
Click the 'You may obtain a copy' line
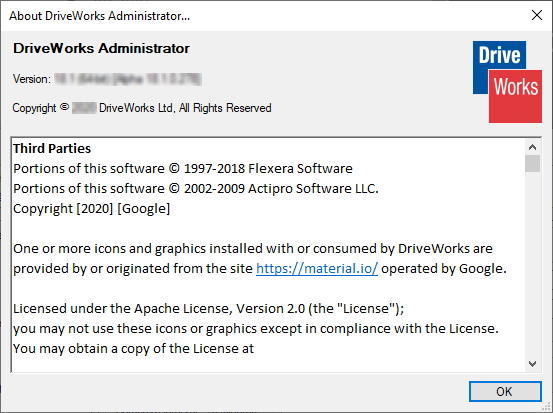(x=133, y=349)
